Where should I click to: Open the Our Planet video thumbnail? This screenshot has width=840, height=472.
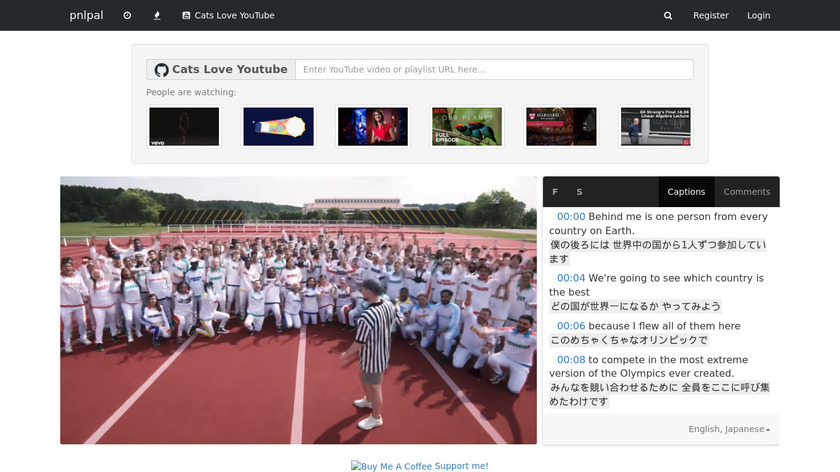coord(467,127)
